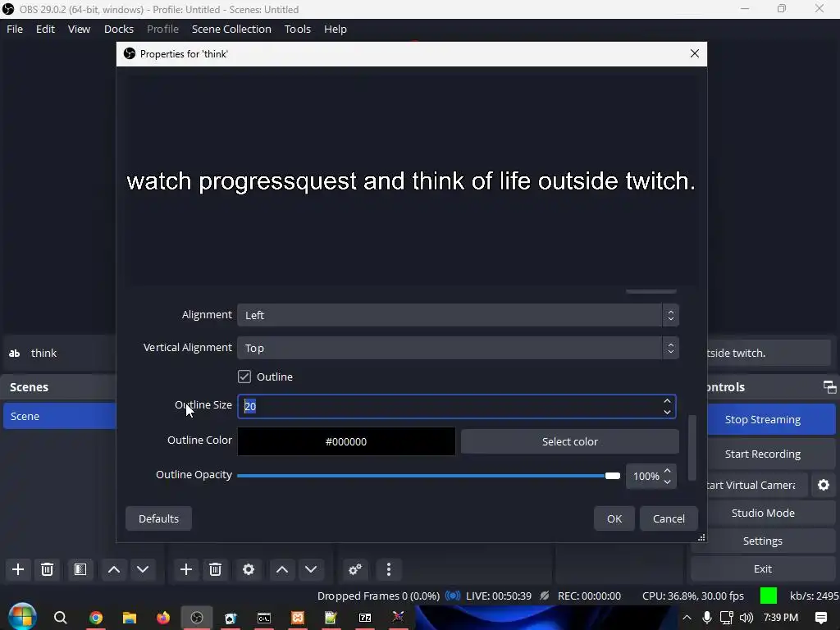This screenshot has height=630, width=840.
Task: Open taskbar search
Action: click(61, 618)
